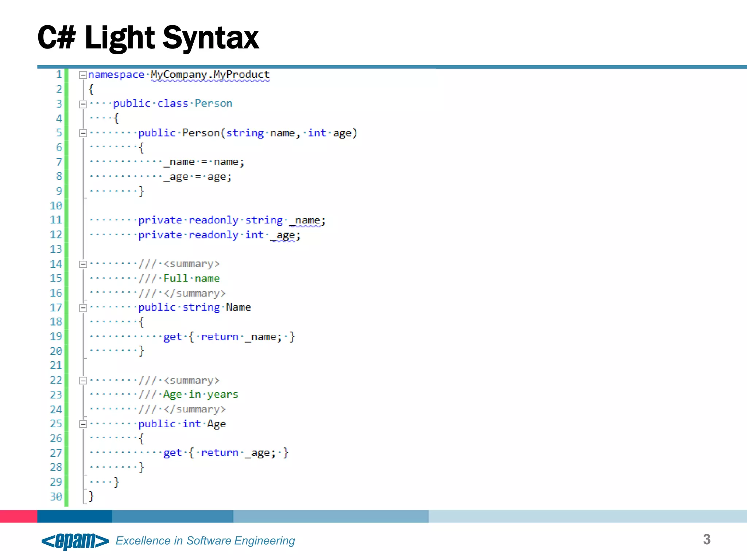The width and height of the screenshot is (747, 560).
Task: Click the Age property identifier on line 25
Action: click(x=216, y=424)
